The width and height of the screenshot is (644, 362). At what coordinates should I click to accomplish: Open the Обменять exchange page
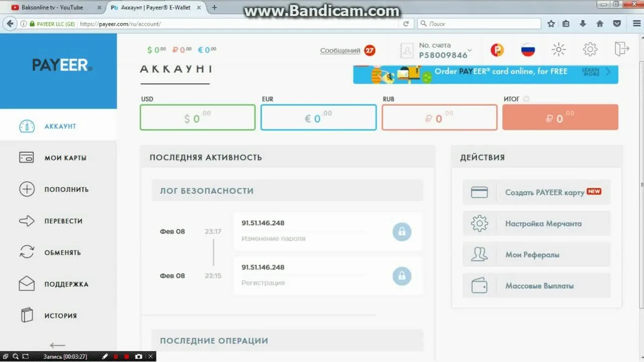58,252
